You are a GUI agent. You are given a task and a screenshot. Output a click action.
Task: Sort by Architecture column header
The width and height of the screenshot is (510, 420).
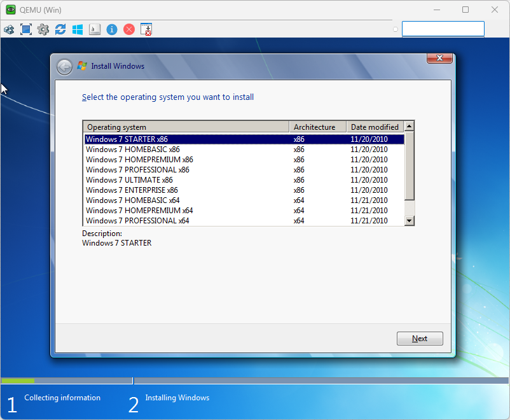pos(317,127)
